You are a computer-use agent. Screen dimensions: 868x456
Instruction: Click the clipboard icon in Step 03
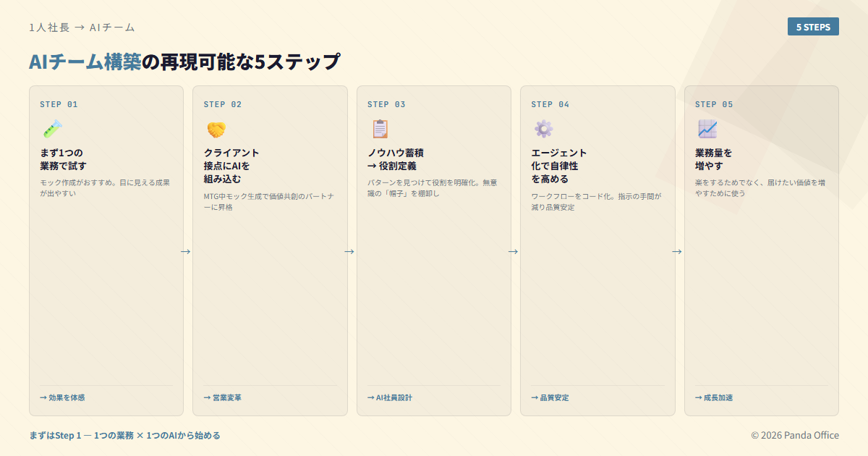(x=379, y=129)
